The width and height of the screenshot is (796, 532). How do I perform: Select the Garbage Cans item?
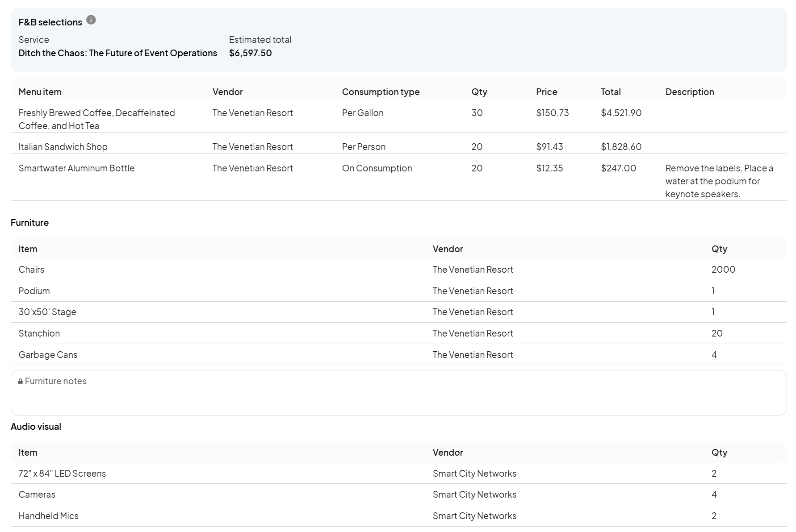[48, 355]
